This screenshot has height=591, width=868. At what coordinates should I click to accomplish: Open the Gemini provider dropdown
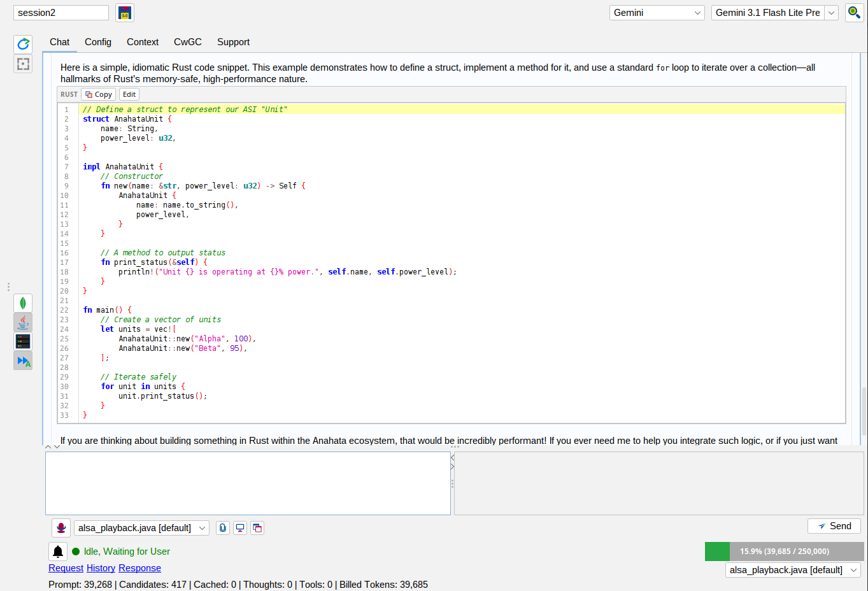click(x=657, y=12)
